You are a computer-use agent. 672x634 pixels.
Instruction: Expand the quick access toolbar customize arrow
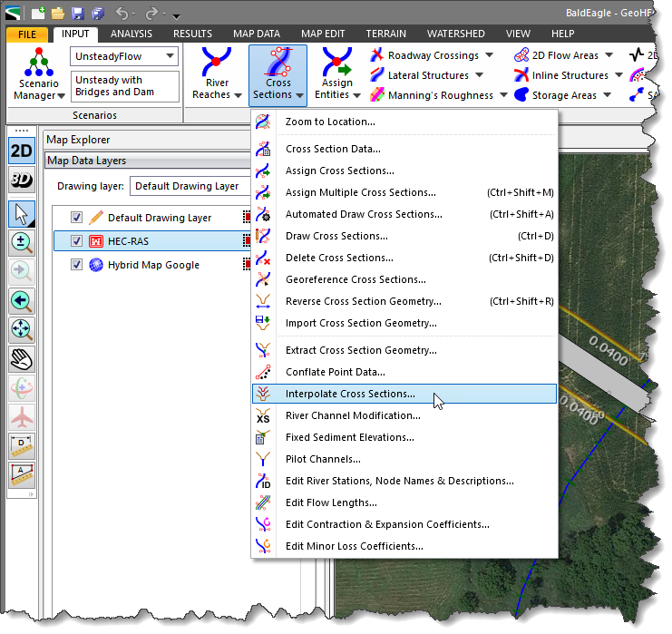pos(176,16)
